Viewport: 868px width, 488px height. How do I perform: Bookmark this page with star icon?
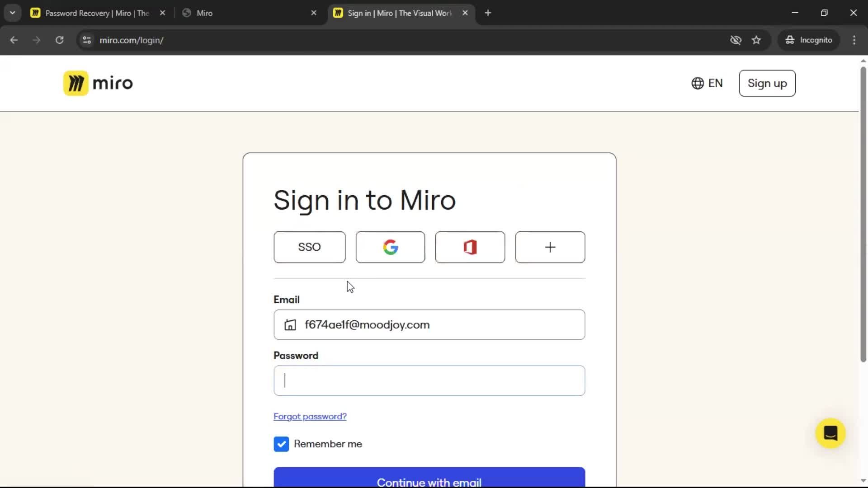[756, 40]
